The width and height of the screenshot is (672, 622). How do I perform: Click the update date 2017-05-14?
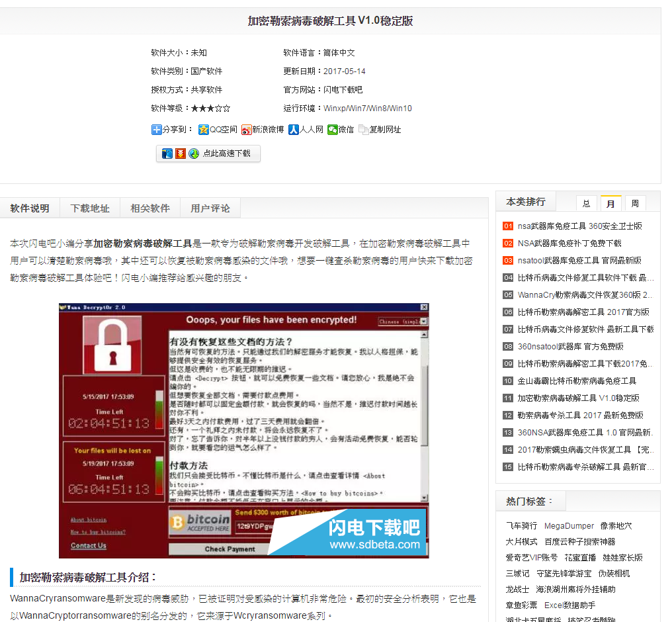coord(344,71)
